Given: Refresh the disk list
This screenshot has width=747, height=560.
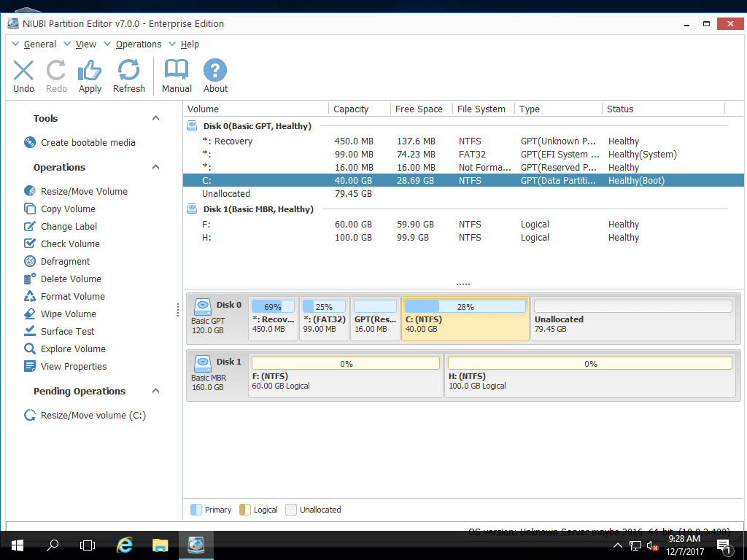Looking at the screenshot, I should (128, 71).
